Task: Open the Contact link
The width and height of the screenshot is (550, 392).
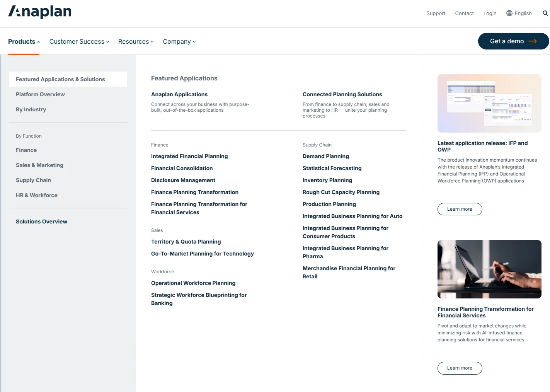Action: 464,13
